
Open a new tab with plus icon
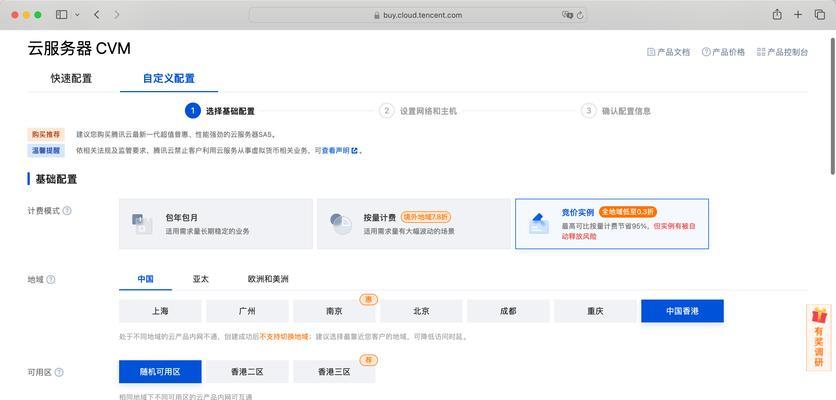click(x=798, y=15)
